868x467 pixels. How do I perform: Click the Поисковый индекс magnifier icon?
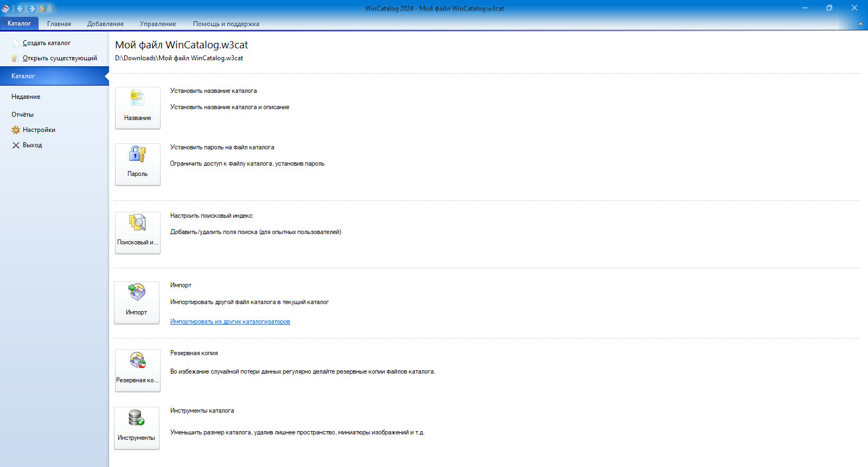point(137,223)
